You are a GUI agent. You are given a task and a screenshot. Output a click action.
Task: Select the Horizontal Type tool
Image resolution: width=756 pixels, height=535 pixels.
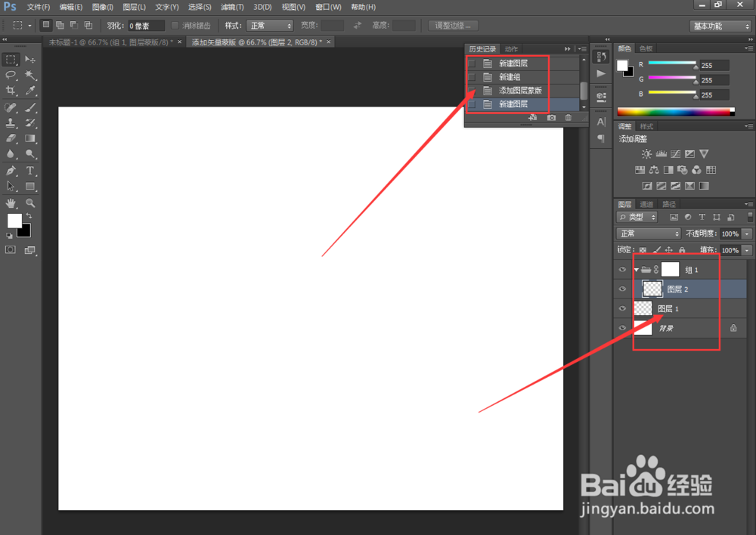click(30, 171)
